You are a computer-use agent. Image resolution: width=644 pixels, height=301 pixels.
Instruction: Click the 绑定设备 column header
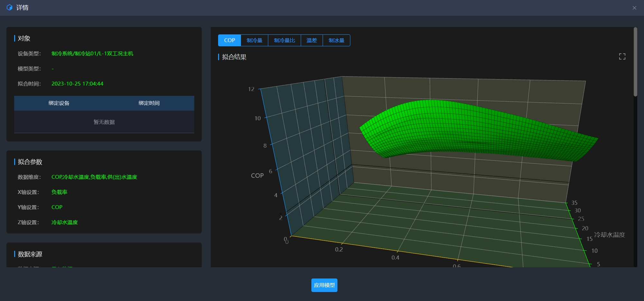[59, 103]
